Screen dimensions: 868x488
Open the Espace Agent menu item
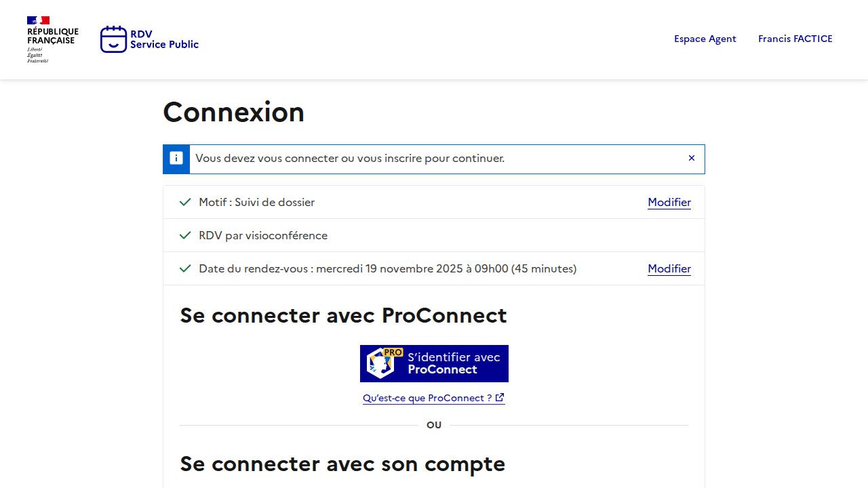coord(705,39)
